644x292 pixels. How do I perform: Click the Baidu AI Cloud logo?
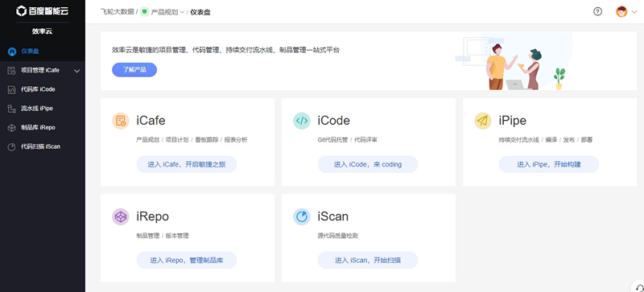43,11
